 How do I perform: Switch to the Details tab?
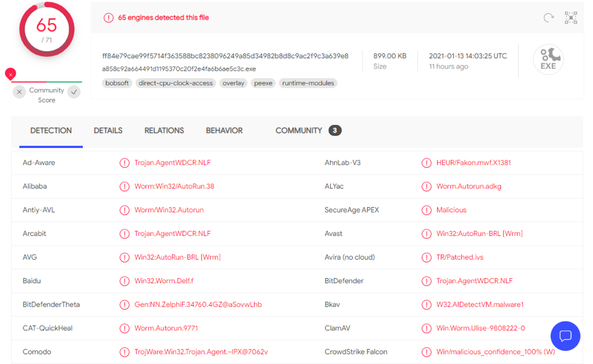(x=108, y=131)
